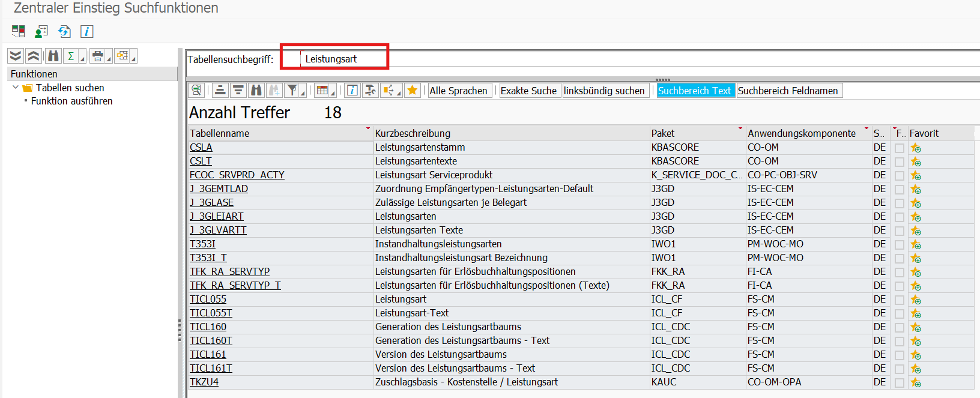This screenshot has width=980, height=398.
Task: Open the filter icon dropdown arrow
Action: coord(303,93)
